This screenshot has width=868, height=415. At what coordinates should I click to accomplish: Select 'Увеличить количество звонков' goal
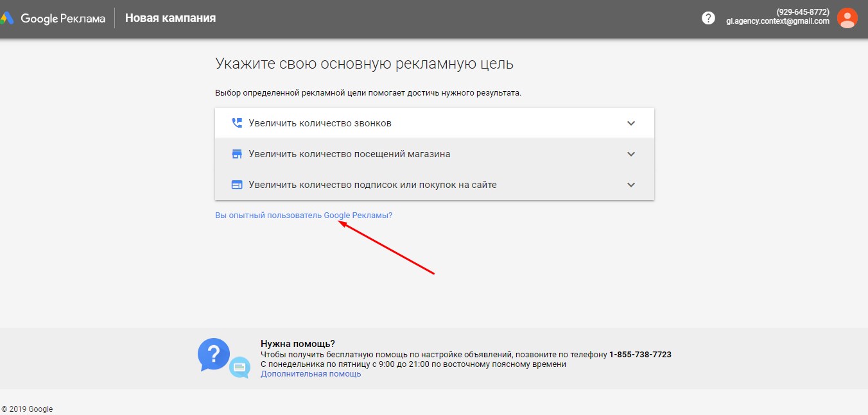tap(435, 123)
